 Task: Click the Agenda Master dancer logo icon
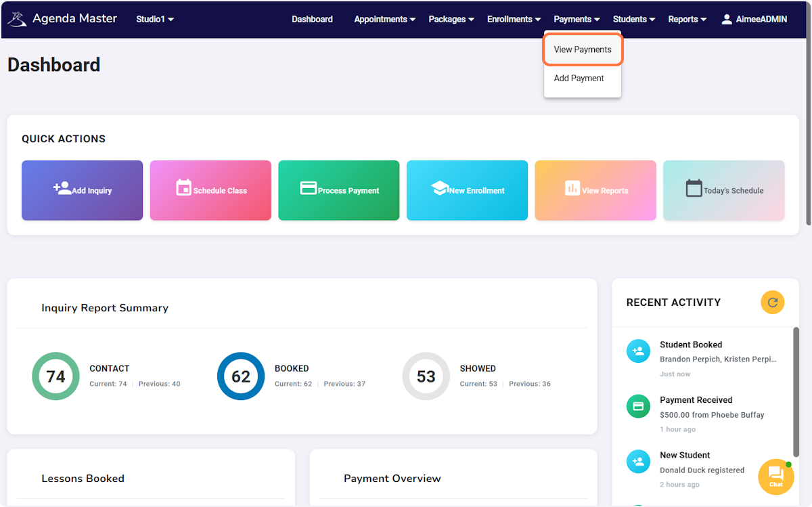17,18
